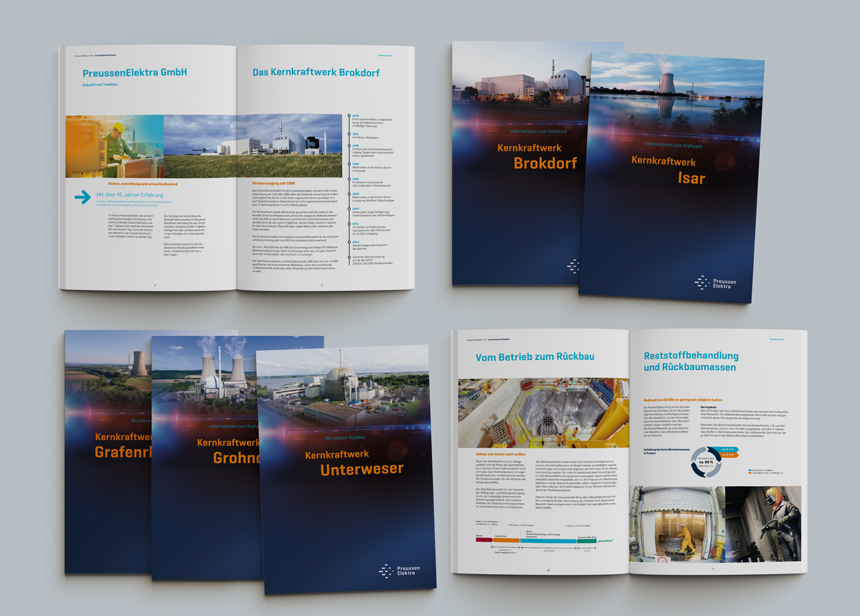Image resolution: width=860 pixels, height=616 pixels.
Task: Click the 1996 timeline marker
Action: [349, 179]
